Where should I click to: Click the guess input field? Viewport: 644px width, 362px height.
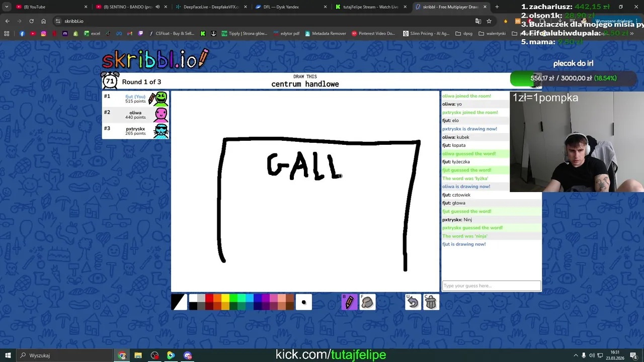[x=492, y=286]
